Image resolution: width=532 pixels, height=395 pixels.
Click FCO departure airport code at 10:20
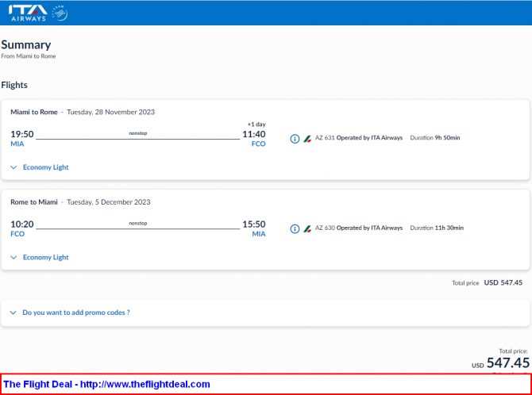(17, 234)
